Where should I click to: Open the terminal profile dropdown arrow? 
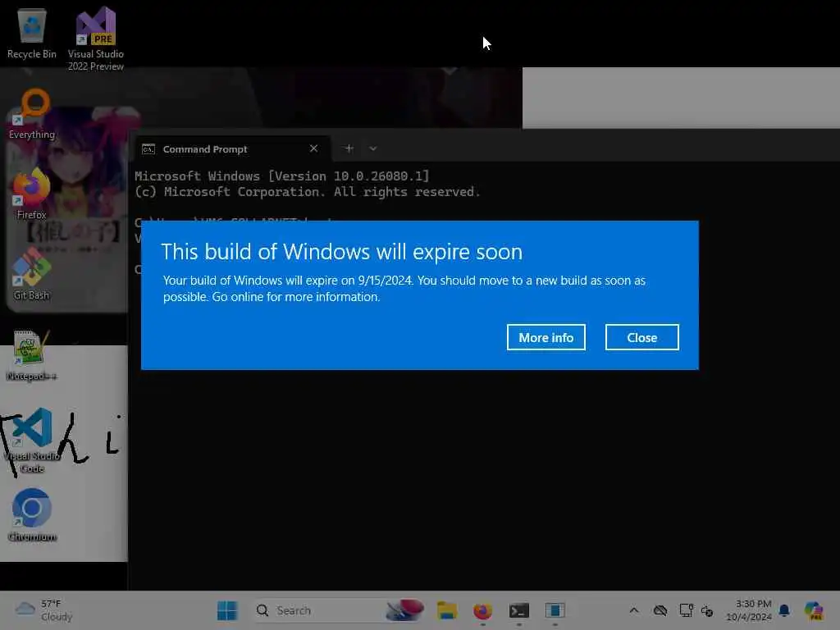coord(373,148)
